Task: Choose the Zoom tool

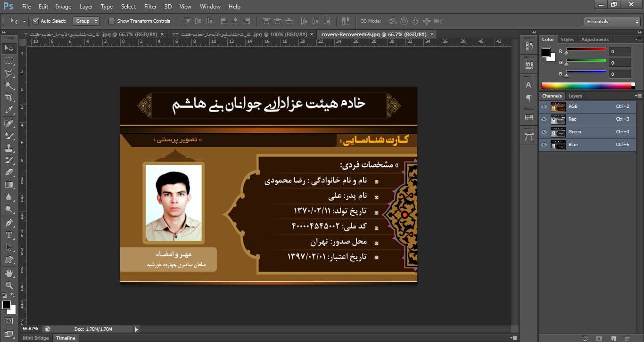Action: (x=9, y=285)
